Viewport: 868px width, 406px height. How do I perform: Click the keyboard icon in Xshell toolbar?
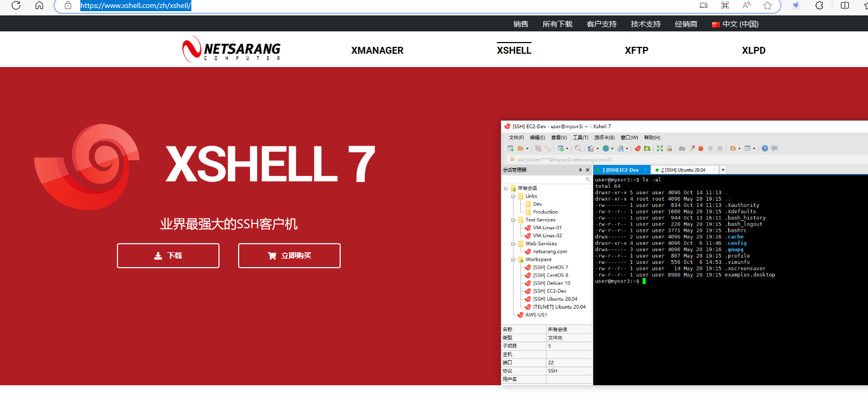point(682,148)
